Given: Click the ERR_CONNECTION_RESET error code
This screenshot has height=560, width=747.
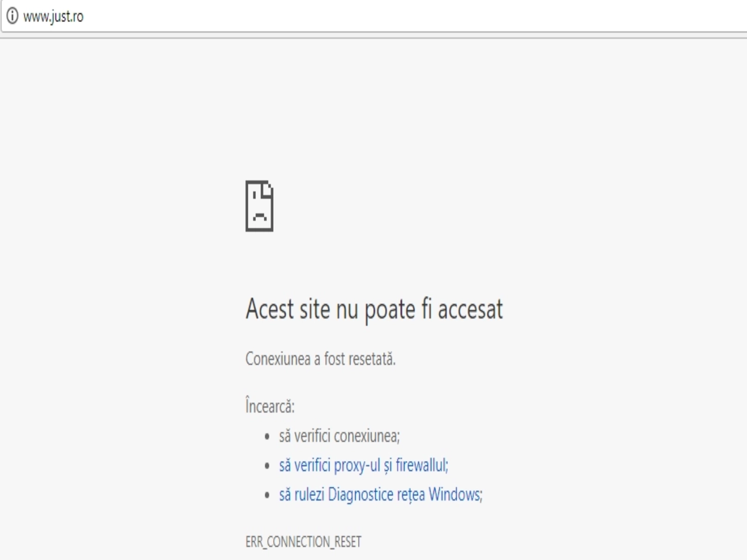Looking at the screenshot, I should [303, 542].
